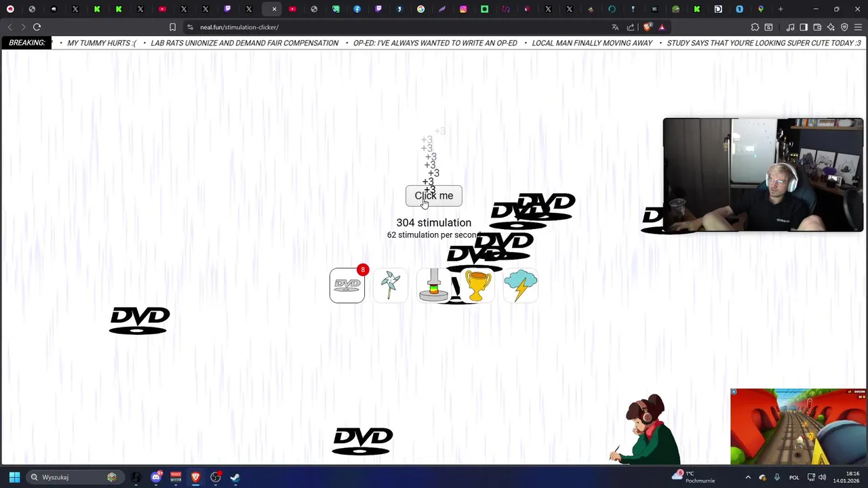
Task: Open the translate page icon
Action: [615, 27]
